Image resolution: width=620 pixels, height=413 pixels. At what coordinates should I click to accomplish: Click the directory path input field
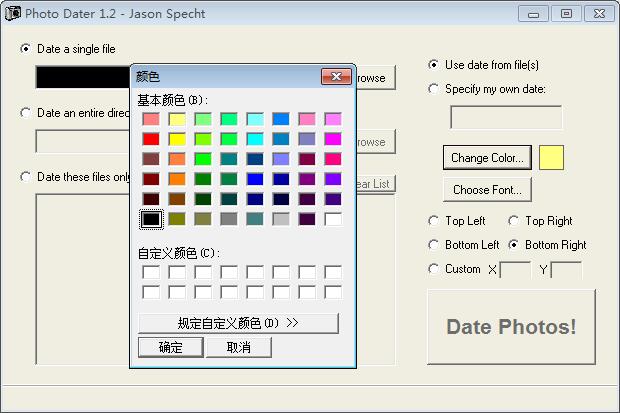coord(83,141)
